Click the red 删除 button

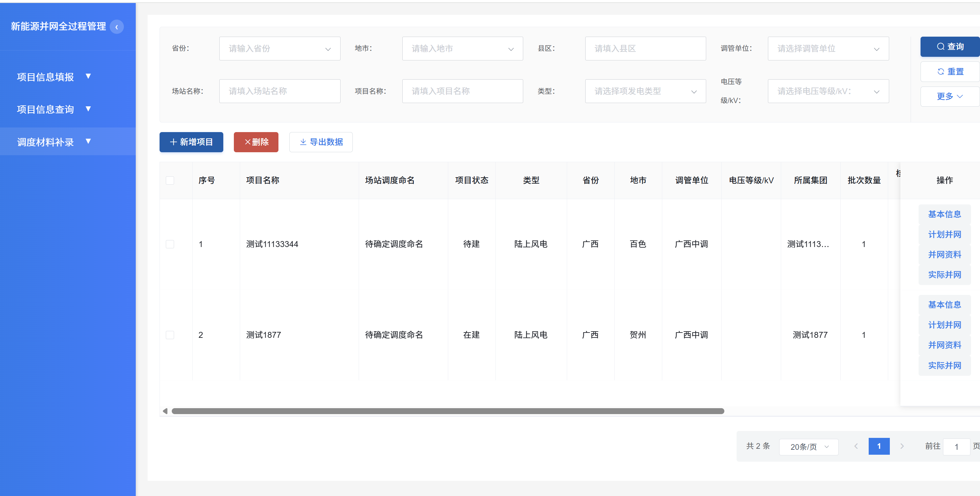(x=256, y=142)
